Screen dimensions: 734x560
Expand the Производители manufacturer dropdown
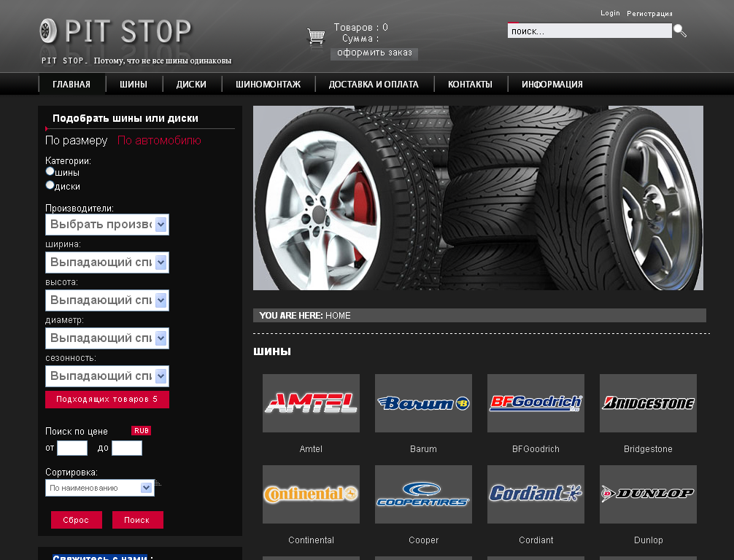[x=107, y=225]
